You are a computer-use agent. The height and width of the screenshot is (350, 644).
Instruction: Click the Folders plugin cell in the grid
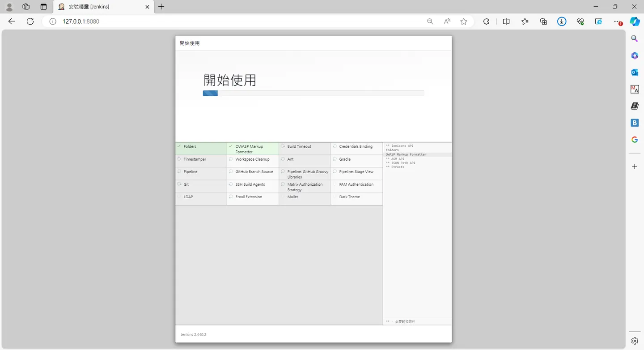tap(201, 149)
